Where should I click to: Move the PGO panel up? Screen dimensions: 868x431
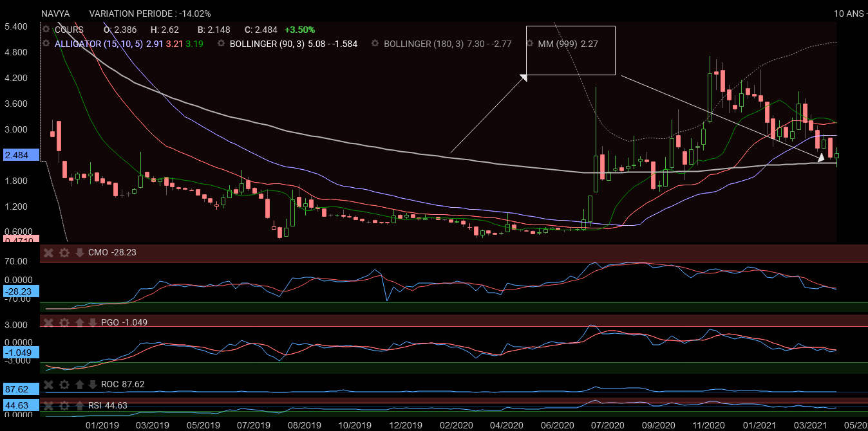80,322
